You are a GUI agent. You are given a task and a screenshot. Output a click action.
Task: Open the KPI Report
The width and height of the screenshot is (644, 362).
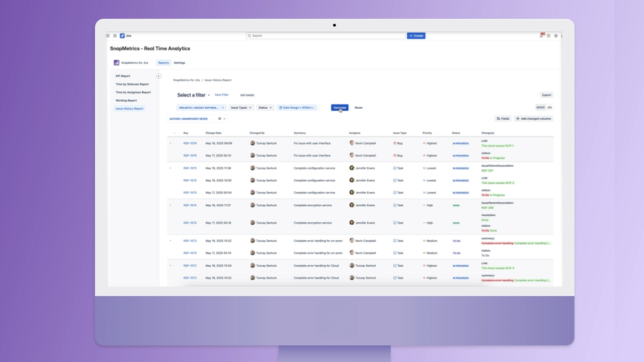click(x=122, y=76)
